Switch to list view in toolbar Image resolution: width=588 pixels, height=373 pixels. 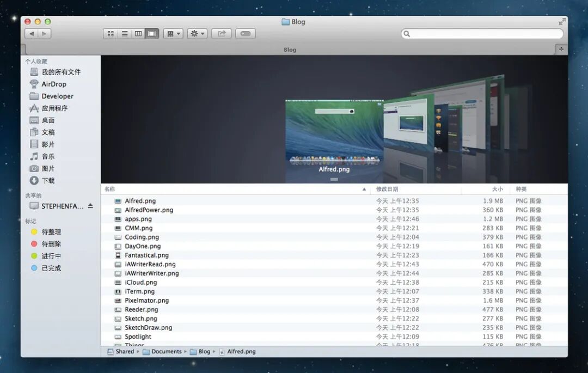click(x=125, y=34)
